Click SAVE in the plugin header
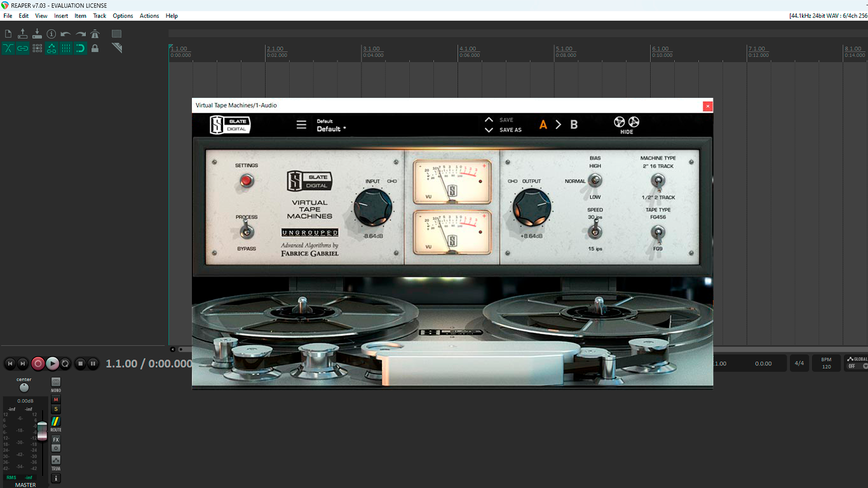This screenshot has height=488, width=868. point(506,120)
